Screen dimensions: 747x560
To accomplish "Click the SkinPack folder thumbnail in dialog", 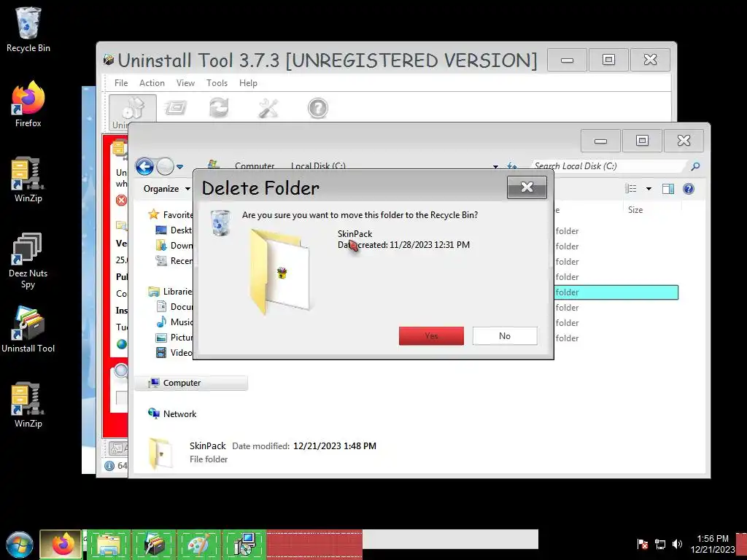I will [x=279, y=271].
